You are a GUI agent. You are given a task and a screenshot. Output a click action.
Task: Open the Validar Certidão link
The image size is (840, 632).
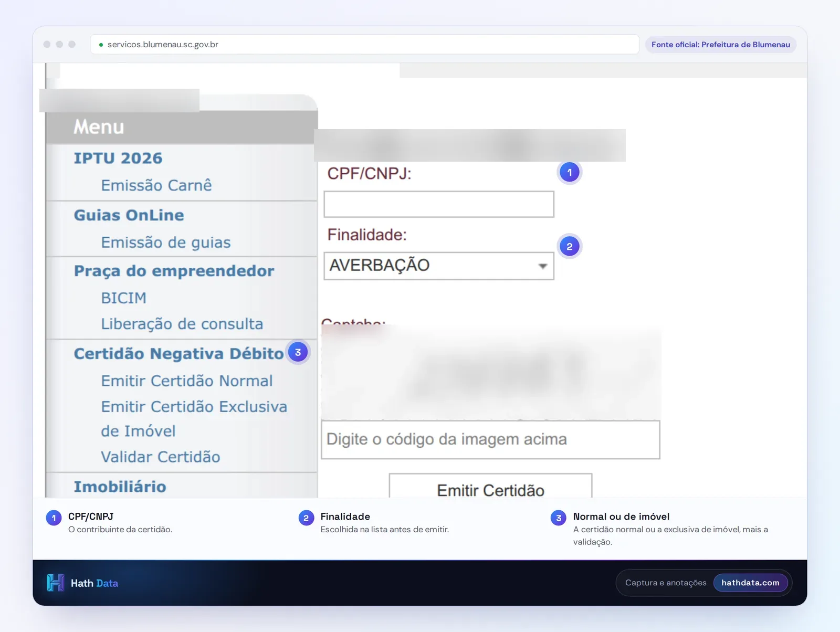[161, 457]
